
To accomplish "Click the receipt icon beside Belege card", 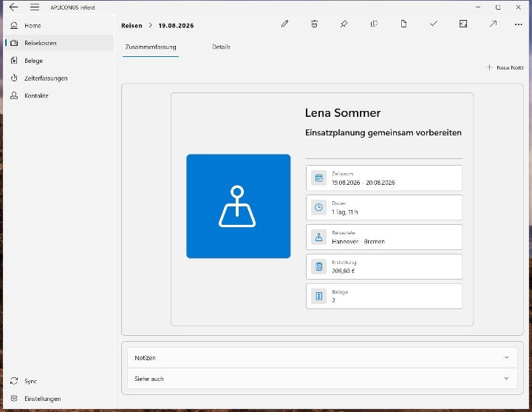I will pyautogui.click(x=318, y=296).
